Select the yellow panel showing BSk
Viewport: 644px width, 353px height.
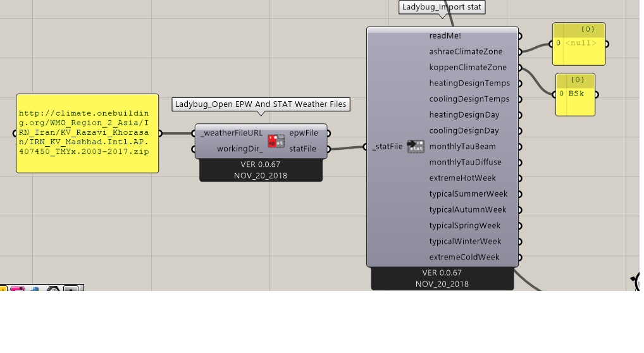click(575, 94)
